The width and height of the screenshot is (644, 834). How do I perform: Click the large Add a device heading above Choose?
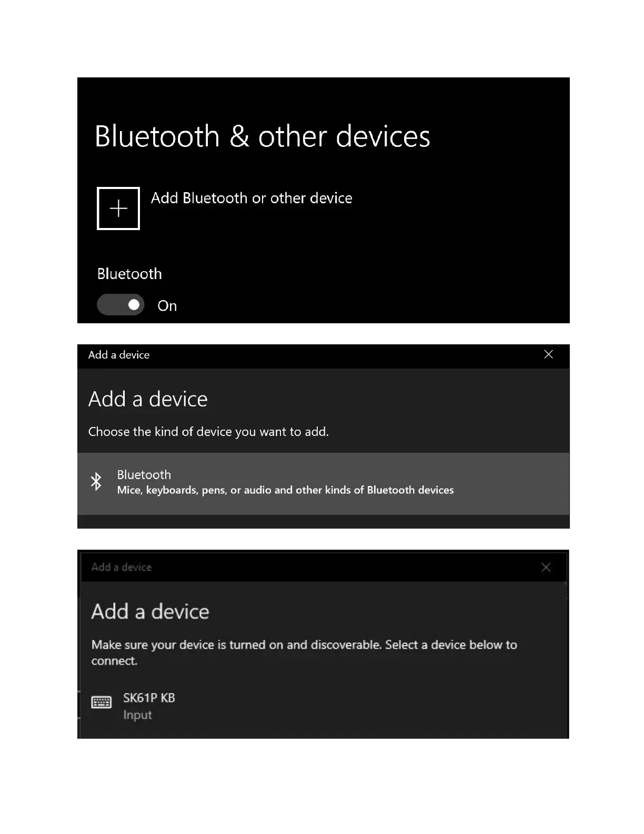pyautogui.click(x=148, y=399)
